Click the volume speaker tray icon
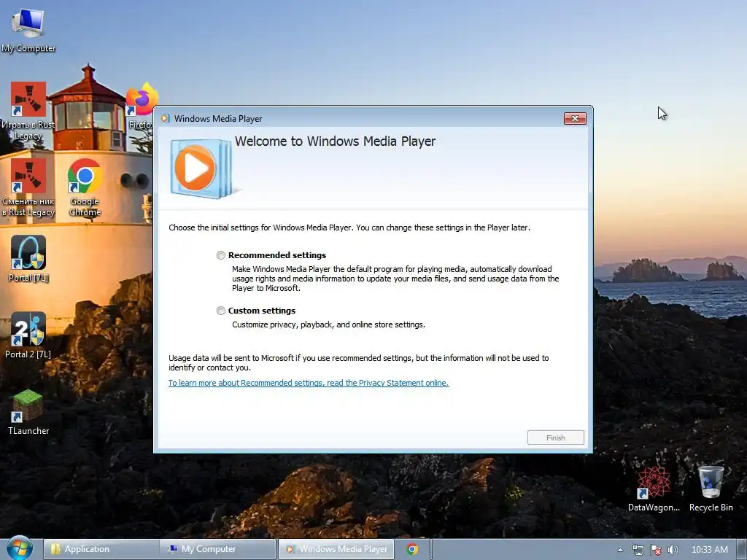Screen dimensions: 747x560 [x=673, y=550]
